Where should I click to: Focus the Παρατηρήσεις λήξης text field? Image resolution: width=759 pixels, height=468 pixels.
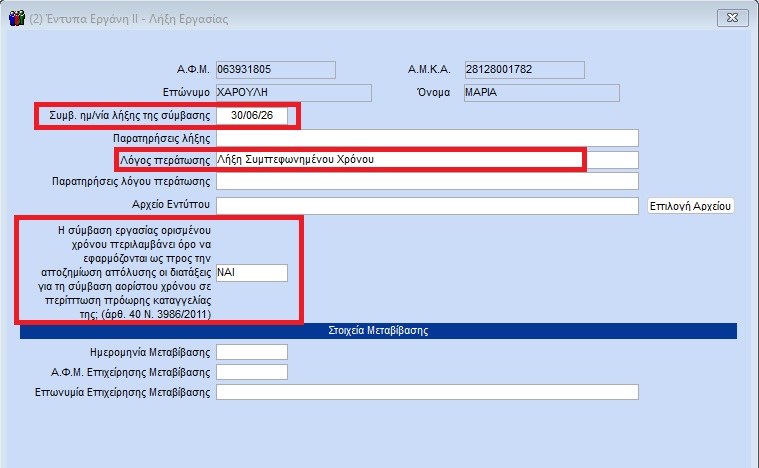coord(427,138)
